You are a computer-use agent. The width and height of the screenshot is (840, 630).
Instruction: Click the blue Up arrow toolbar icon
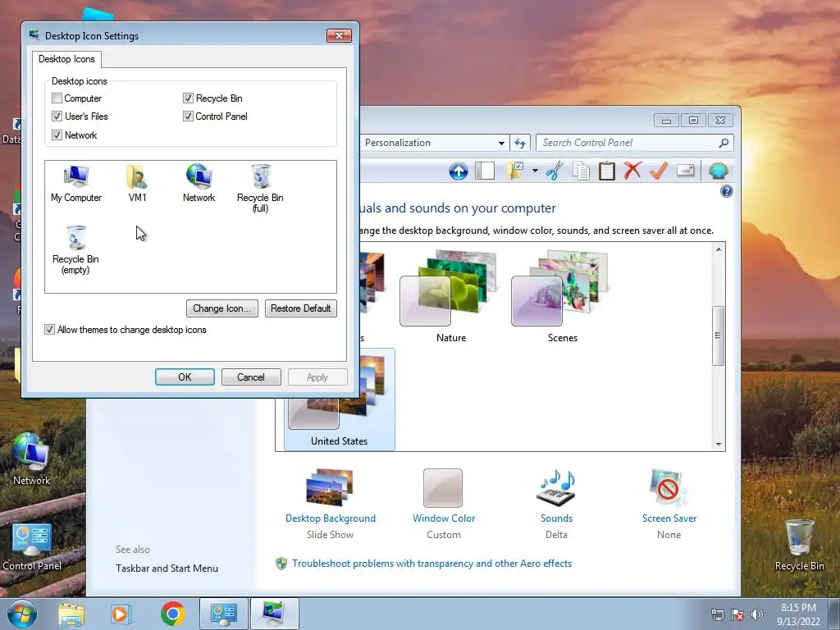pos(458,171)
